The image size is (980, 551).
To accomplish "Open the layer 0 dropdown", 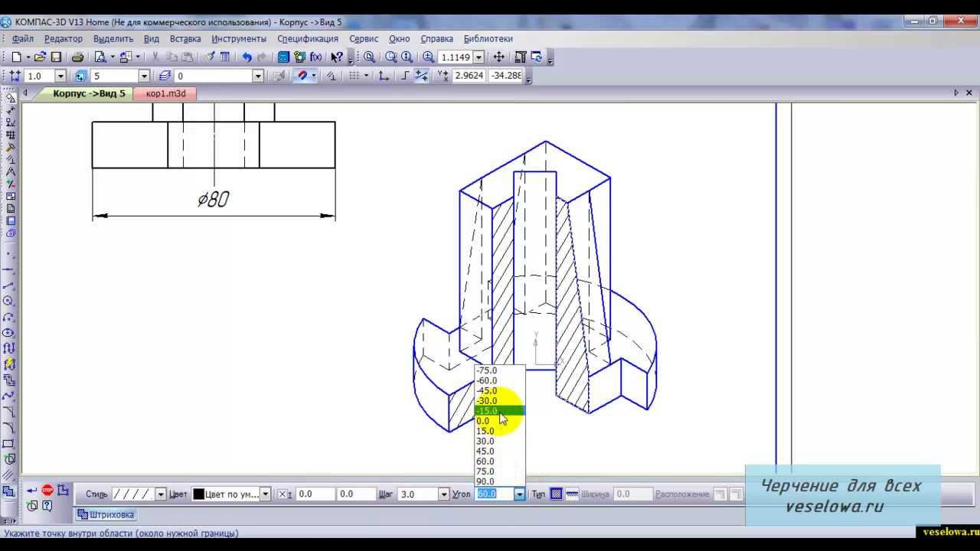I will point(258,76).
